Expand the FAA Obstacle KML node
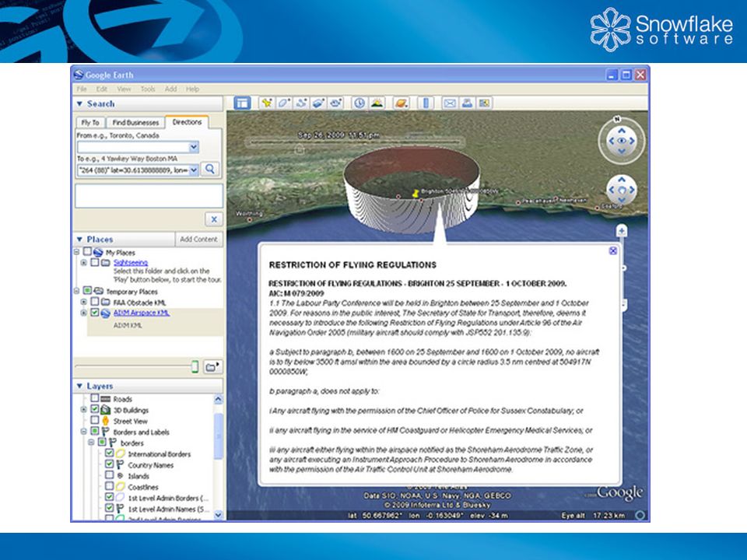Screen dimensions: 747x560 tap(84, 302)
